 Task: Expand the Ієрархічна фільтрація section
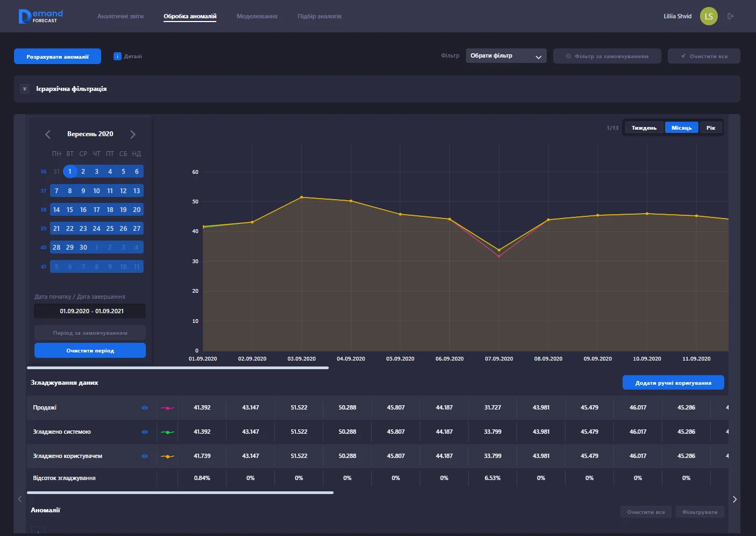point(25,89)
